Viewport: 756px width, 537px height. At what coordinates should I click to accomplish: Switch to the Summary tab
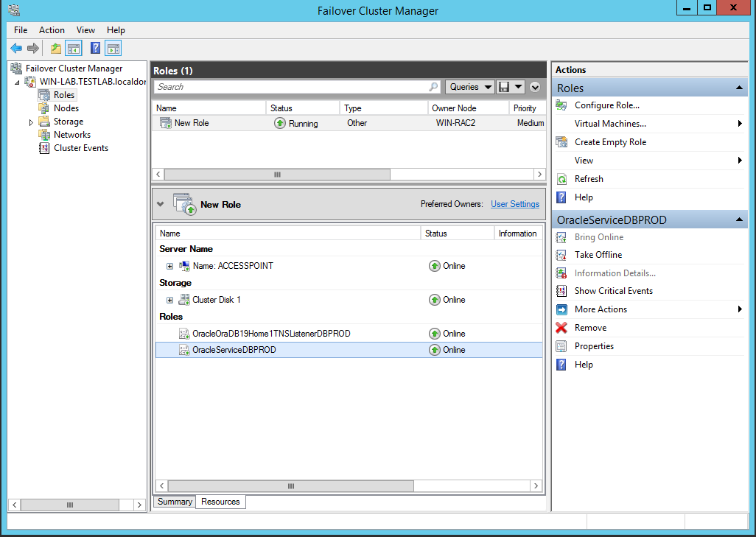coord(174,502)
